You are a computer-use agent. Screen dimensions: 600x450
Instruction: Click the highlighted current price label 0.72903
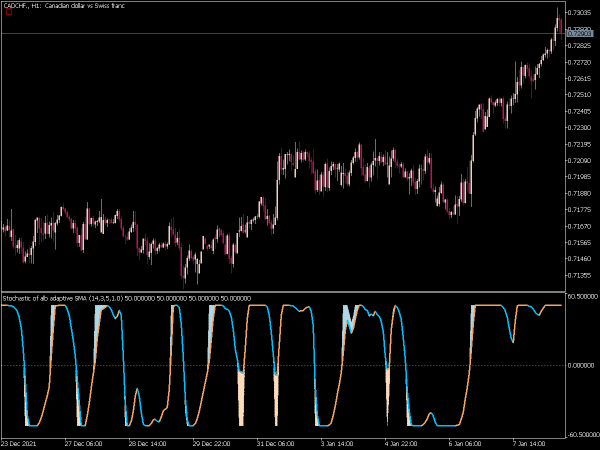(x=579, y=34)
